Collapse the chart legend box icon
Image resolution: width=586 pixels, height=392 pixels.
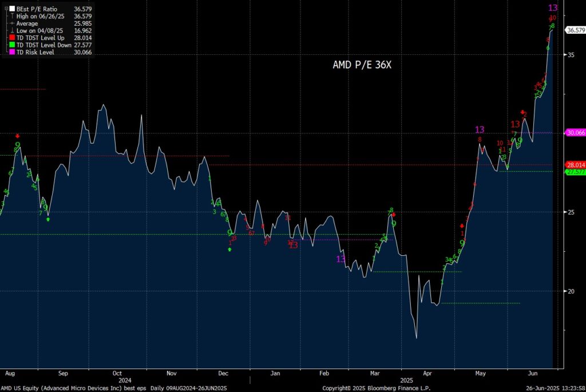6,9
